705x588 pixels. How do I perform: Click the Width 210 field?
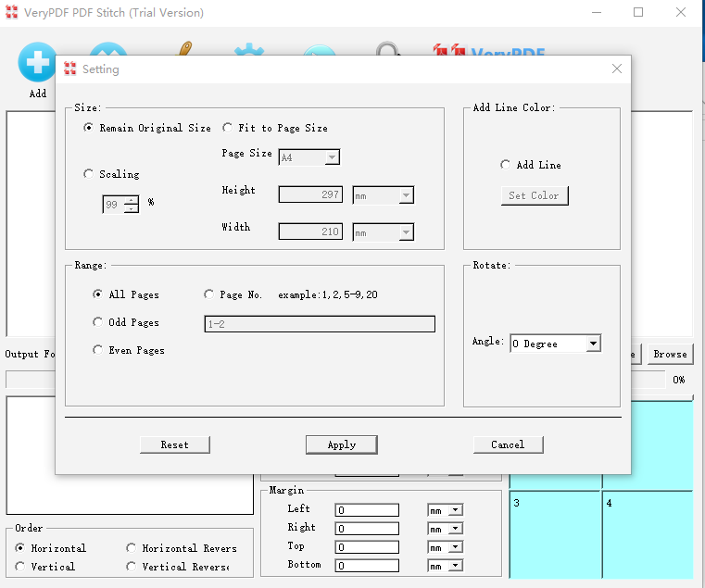point(310,231)
